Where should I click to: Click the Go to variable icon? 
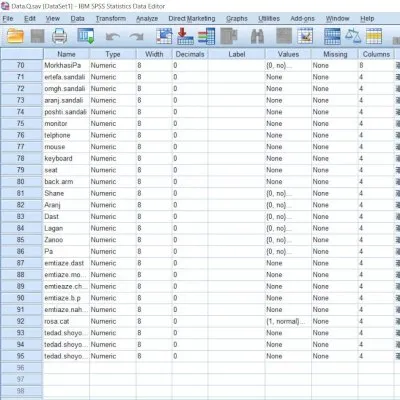click(185, 36)
